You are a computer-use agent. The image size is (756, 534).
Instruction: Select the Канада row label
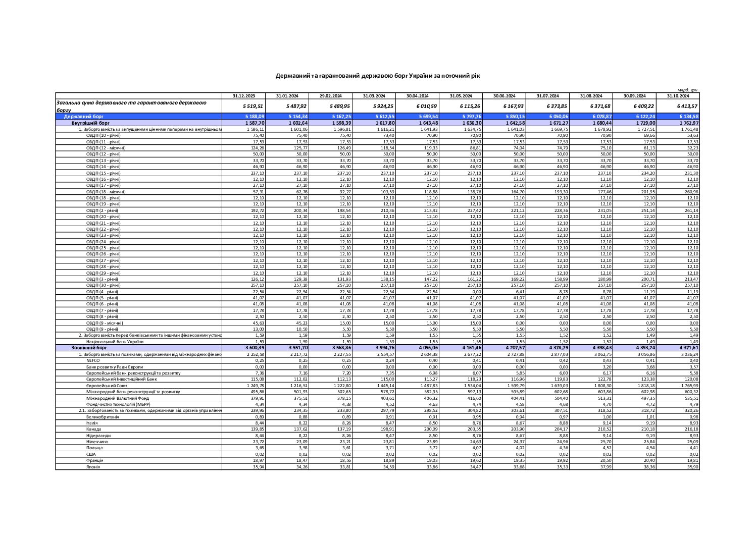[x=94, y=429]
